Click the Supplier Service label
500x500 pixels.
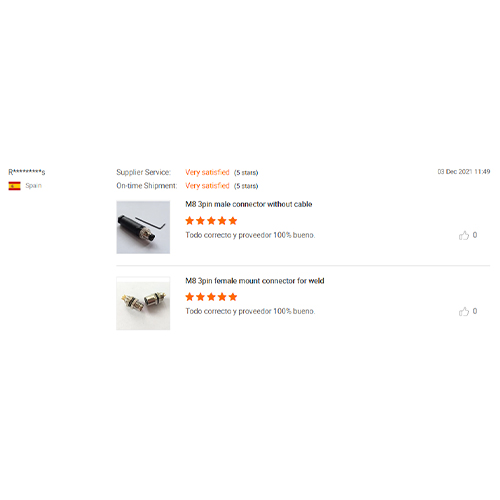pyautogui.click(x=144, y=172)
